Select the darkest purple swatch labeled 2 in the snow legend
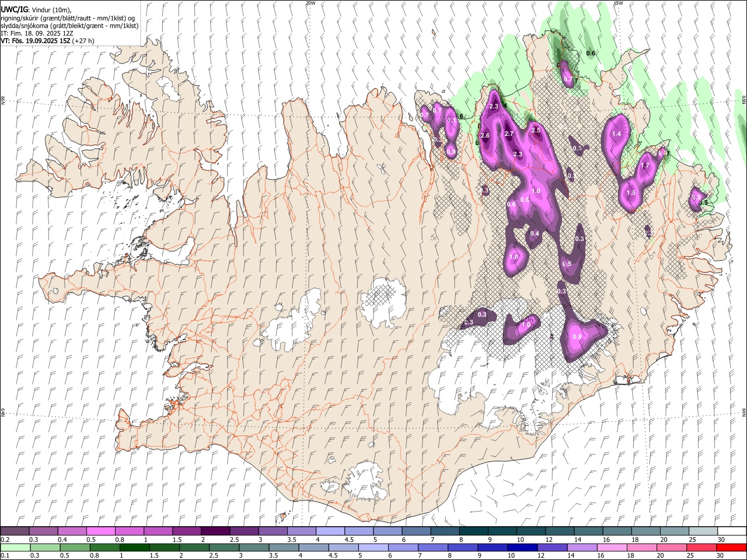The width and height of the screenshot is (747, 560). click(215, 531)
